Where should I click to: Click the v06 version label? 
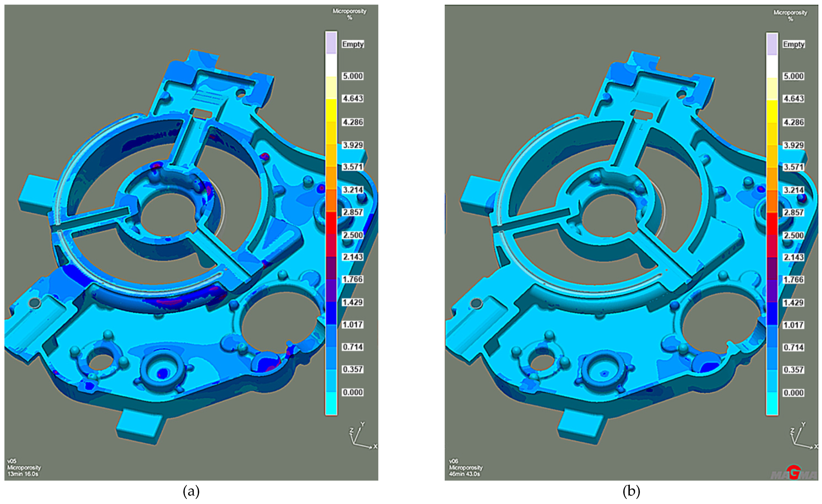pos(453,461)
